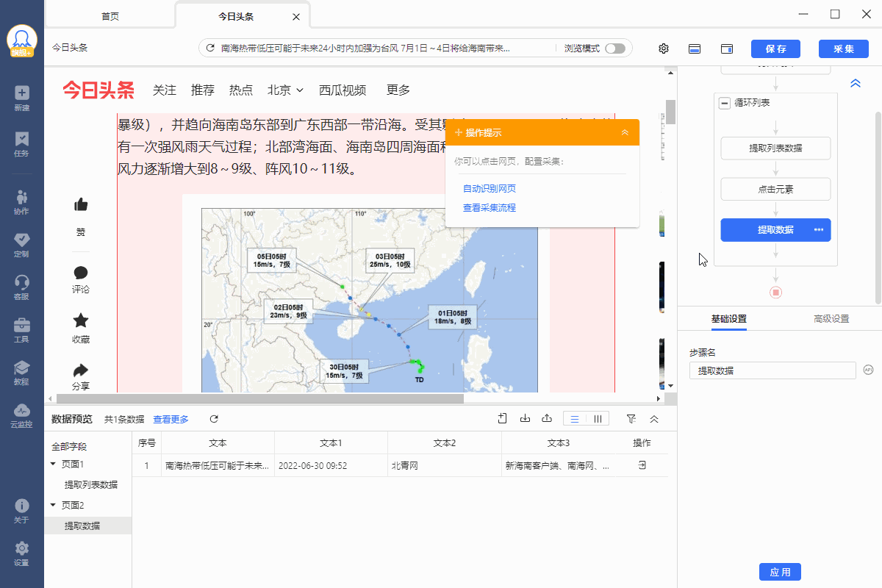Click the 步骤名 input field
Viewport: 882px width, 588px height.
[x=772, y=370]
